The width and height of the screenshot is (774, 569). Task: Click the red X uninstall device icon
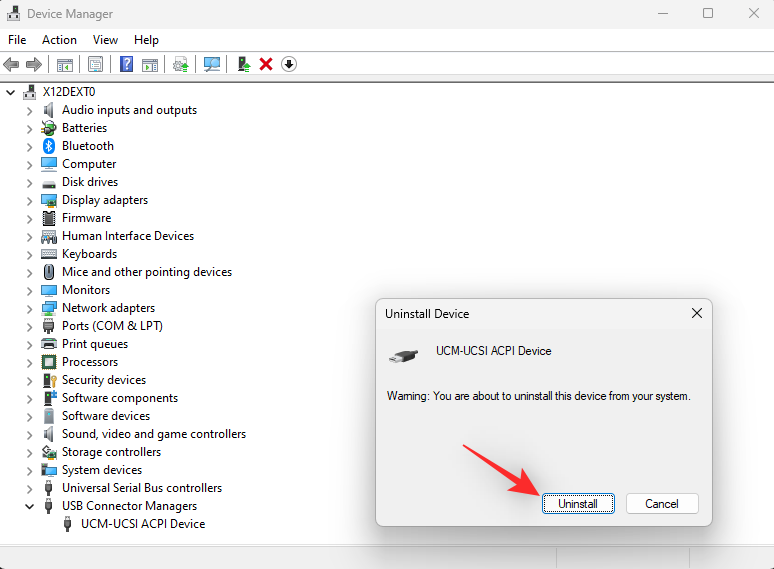pyautogui.click(x=266, y=64)
